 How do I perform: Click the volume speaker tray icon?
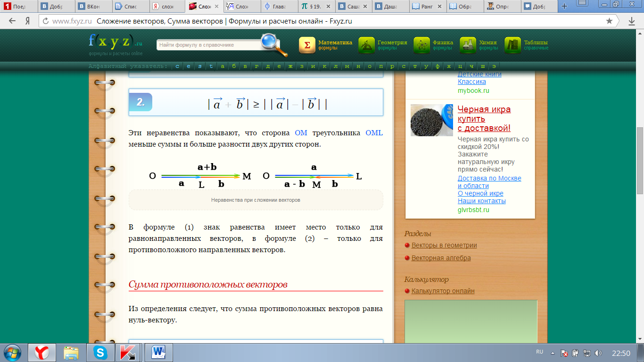tap(598, 353)
